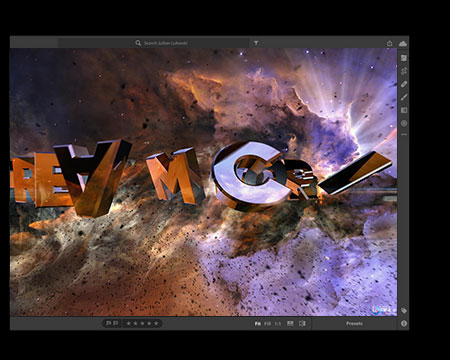450x360 pixels.
Task: Open the Keywords tag panel
Action: tap(404, 311)
